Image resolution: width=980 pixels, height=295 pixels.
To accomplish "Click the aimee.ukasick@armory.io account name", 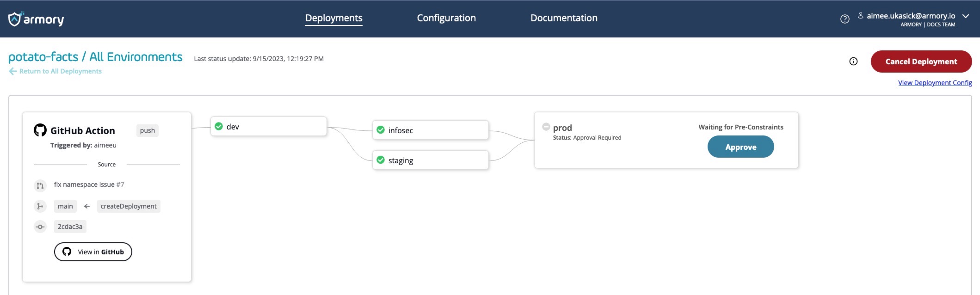I will [911, 16].
